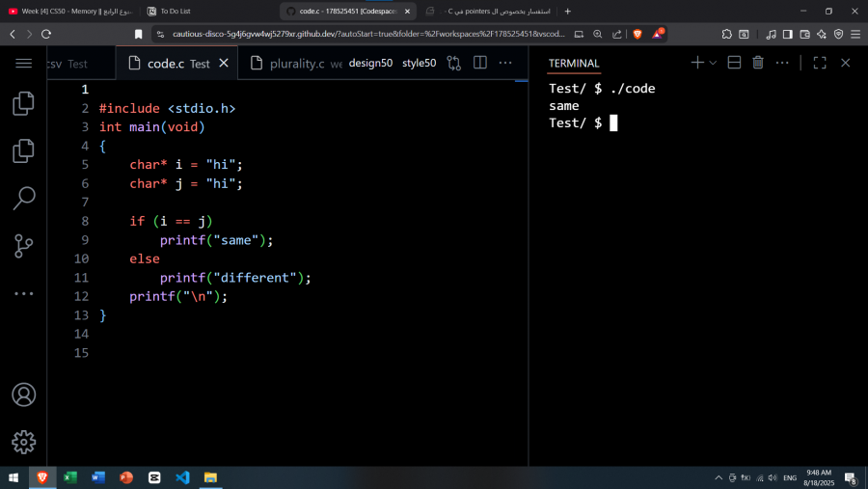Open the Manage gear menu

(x=23, y=442)
